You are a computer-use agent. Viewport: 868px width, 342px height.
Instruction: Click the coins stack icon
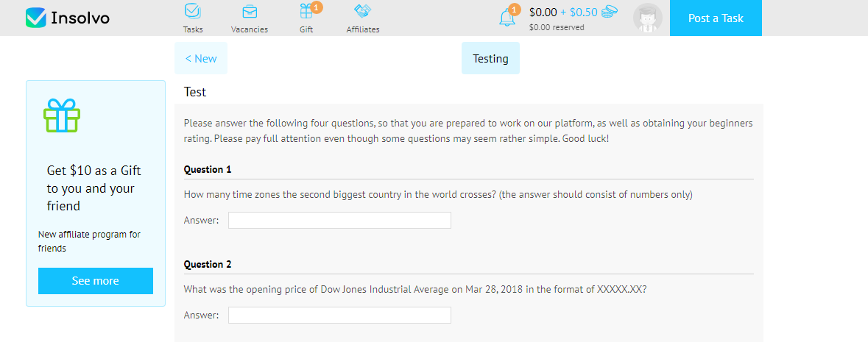point(609,12)
